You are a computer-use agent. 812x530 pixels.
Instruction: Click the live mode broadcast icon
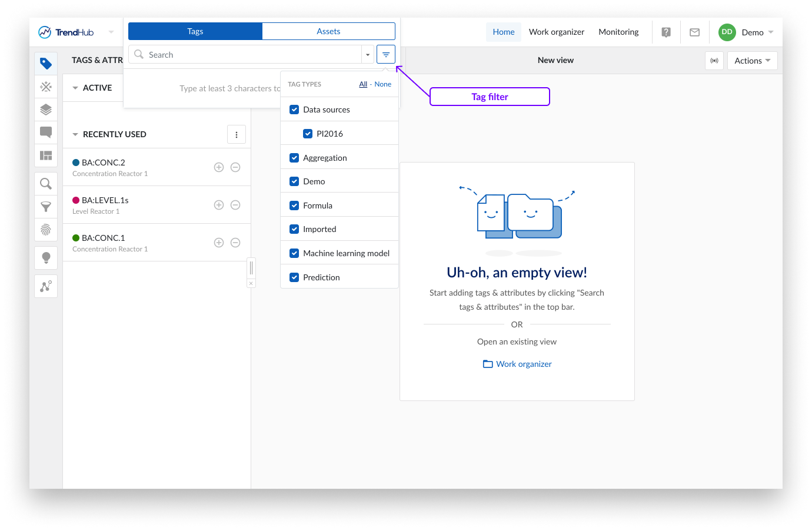[714, 61]
